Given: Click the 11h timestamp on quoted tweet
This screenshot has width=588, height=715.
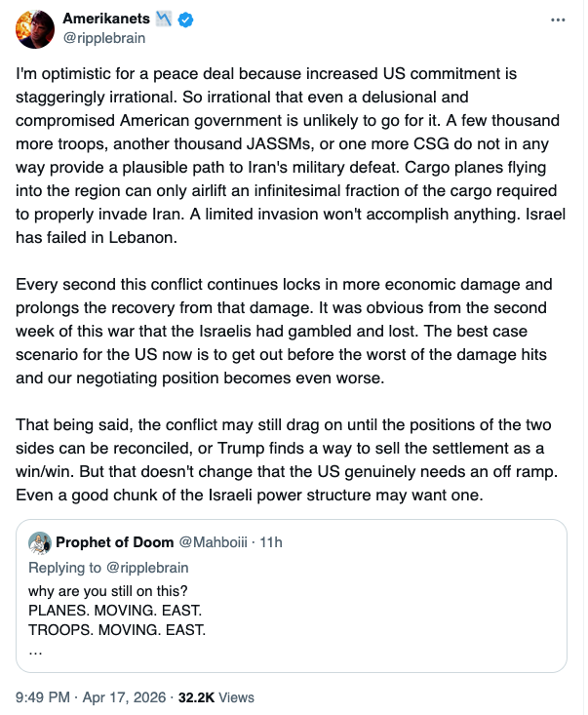Looking at the screenshot, I should (268, 542).
